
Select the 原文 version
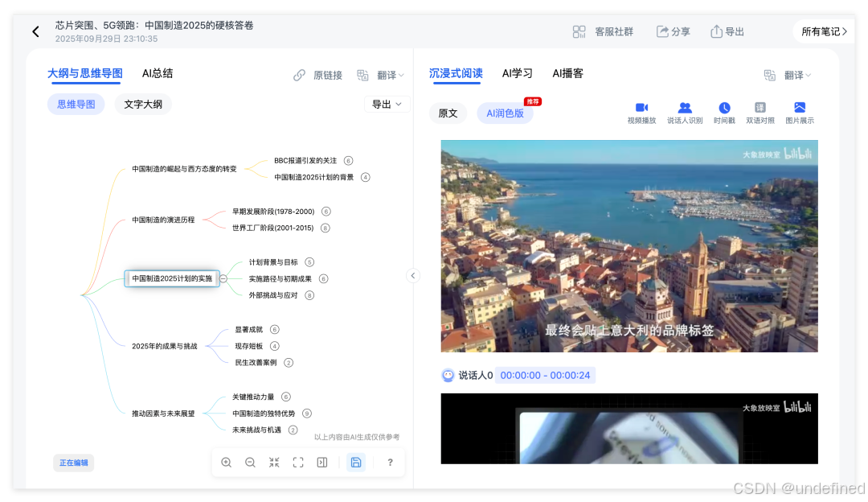(448, 113)
